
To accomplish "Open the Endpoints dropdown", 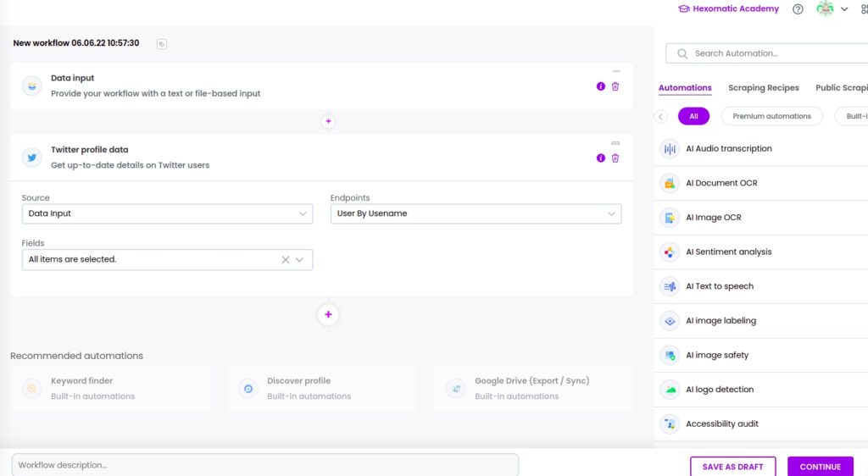I will tap(476, 214).
